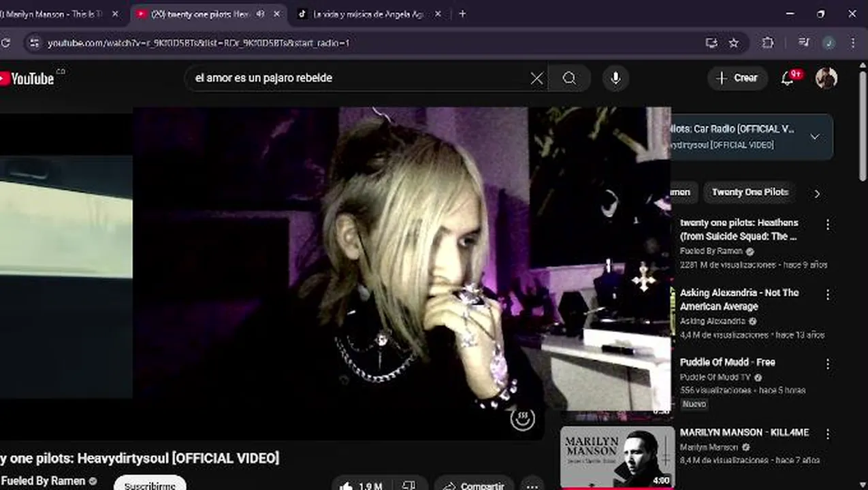Dislike the video with thumbs down

point(409,485)
